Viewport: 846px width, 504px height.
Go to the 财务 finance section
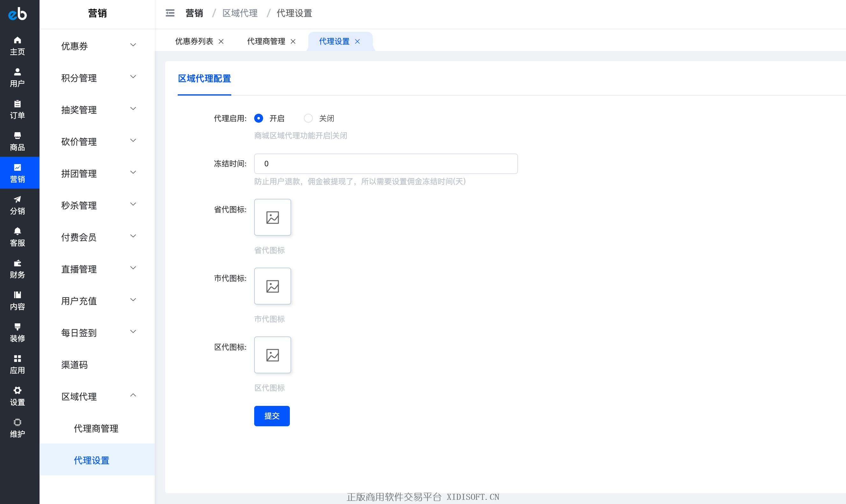[17, 269]
